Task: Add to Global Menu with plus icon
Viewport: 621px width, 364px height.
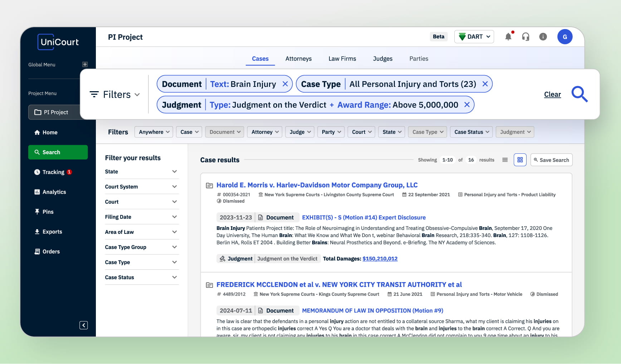Action: tap(85, 65)
